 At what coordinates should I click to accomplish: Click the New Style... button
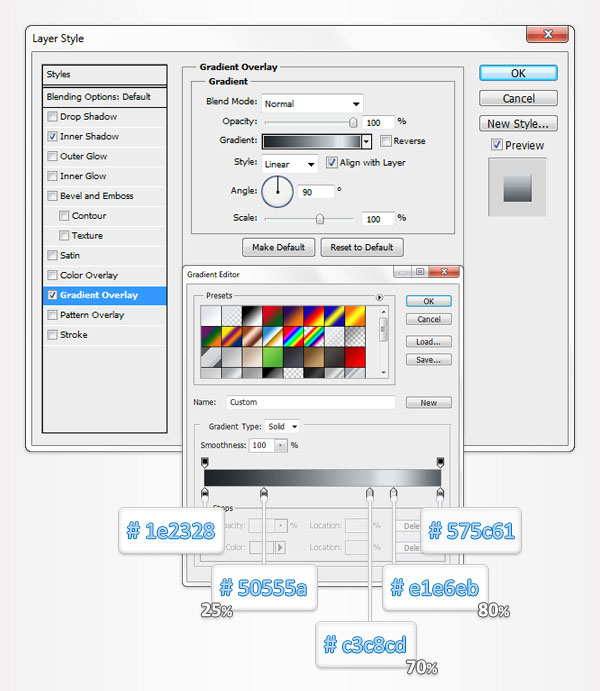518,124
